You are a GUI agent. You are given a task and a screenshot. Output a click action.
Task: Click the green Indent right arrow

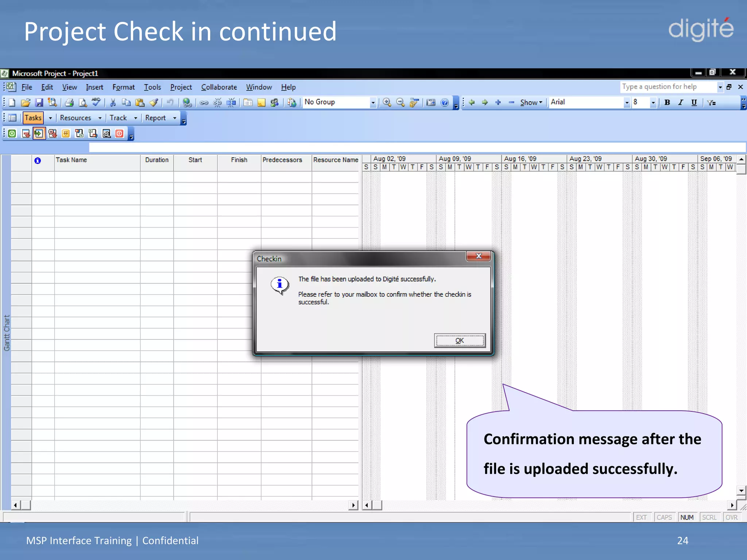coord(485,102)
